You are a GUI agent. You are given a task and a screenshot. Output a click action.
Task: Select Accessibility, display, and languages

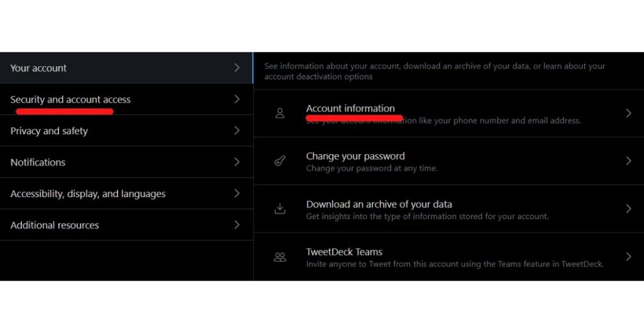(x=88, y=194)
